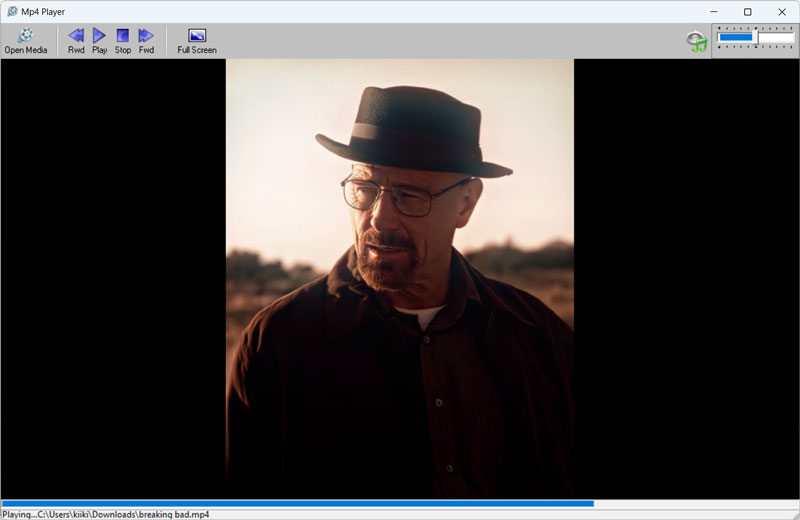Open the Open Media file dialog

26,41
